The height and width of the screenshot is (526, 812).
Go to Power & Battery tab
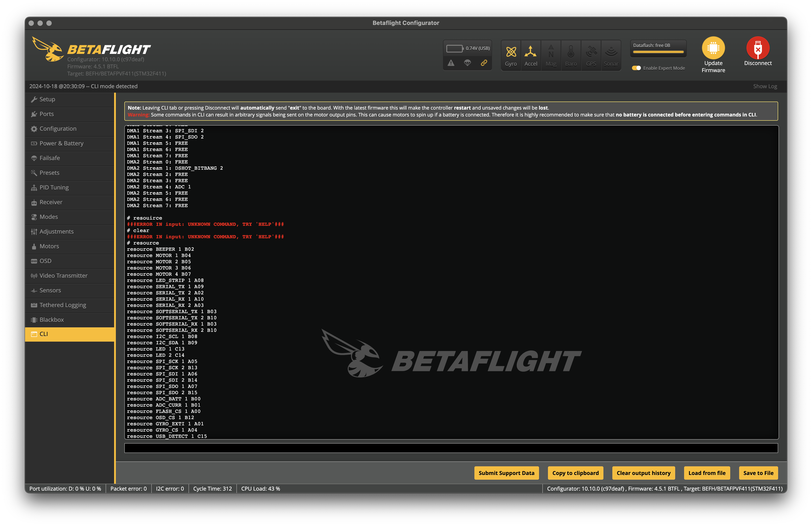(x=70, y=143)
